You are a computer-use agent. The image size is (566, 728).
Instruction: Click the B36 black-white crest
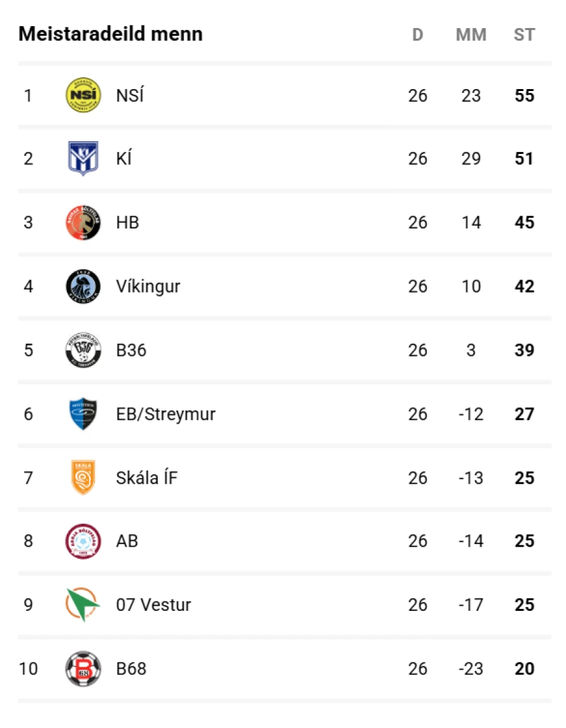(83, 349)
